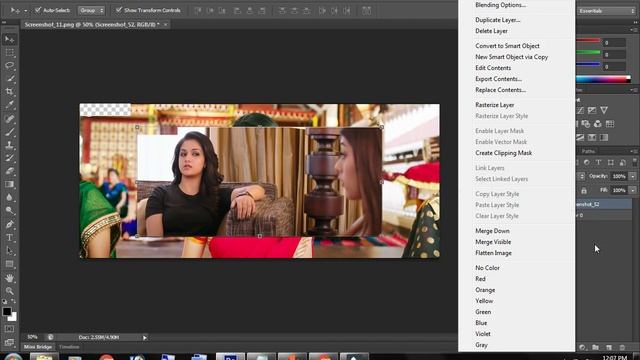
Task: Add a Channel Mixer adjustment
Action: coord(598,124)
